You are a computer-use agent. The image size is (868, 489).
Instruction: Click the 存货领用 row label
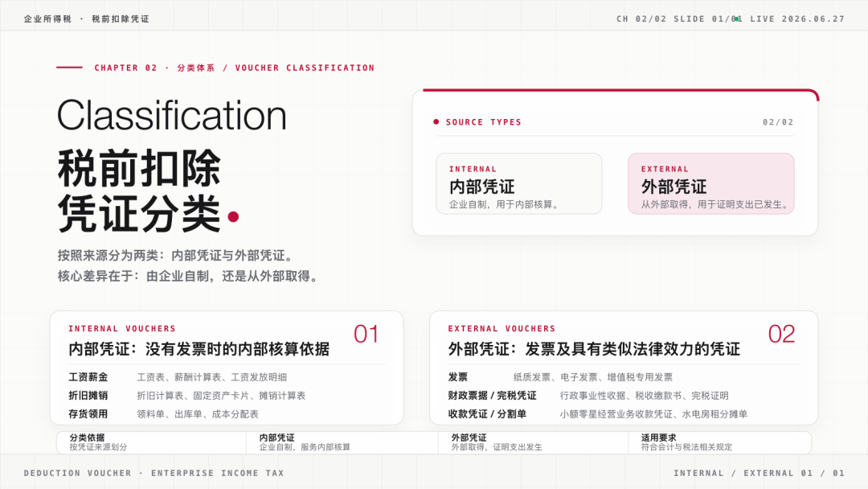coord(88,413)
